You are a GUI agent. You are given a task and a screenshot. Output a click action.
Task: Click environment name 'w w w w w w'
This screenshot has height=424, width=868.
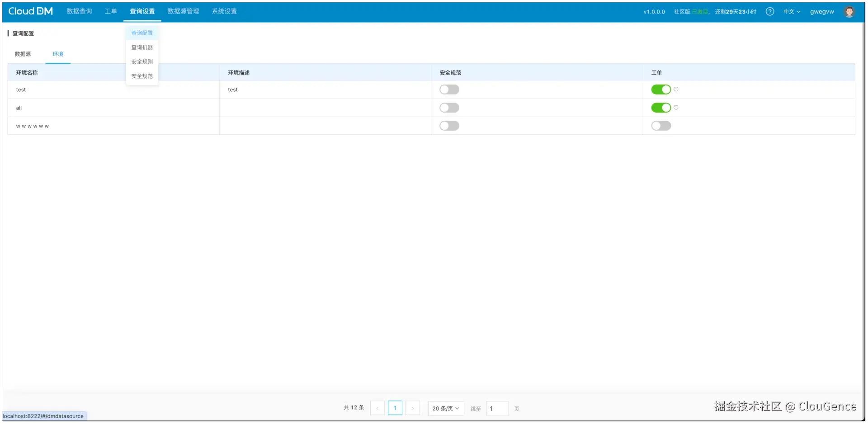coord(33,126)
